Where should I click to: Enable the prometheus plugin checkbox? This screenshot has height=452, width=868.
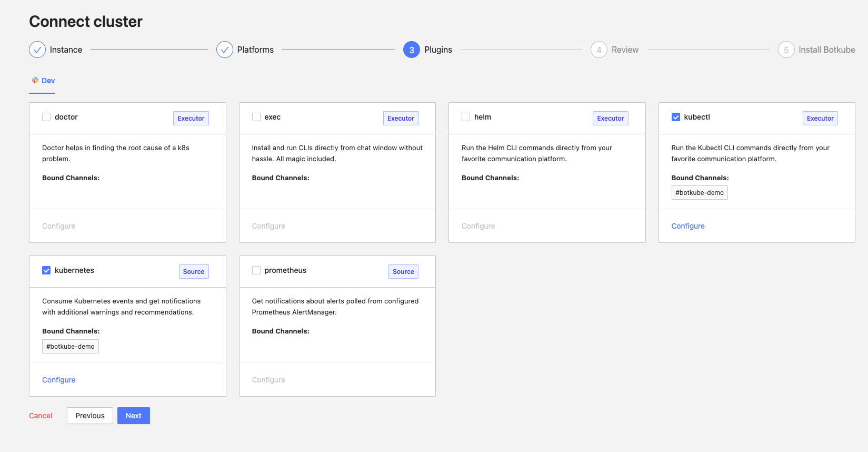(x=256, y=270)
